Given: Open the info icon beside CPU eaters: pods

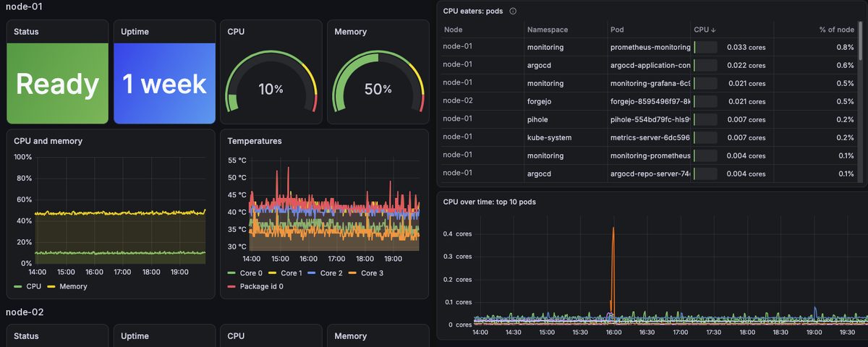Looking at the screenshot, I should tap(513, 11).
